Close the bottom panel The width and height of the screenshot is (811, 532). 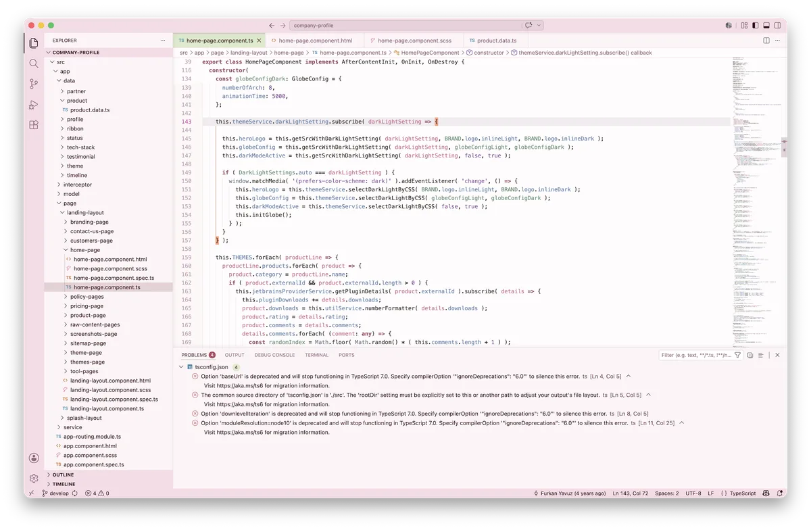tap(777, 355)
